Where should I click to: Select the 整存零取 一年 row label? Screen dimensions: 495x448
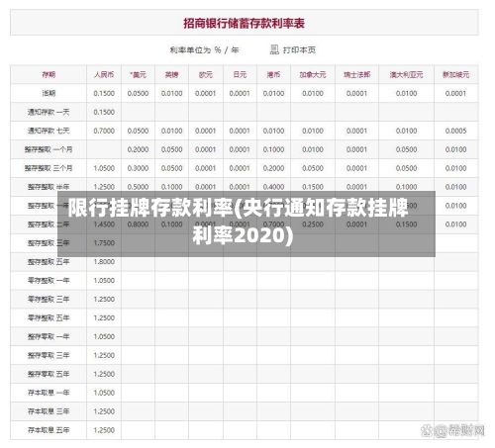click(49, 337)
